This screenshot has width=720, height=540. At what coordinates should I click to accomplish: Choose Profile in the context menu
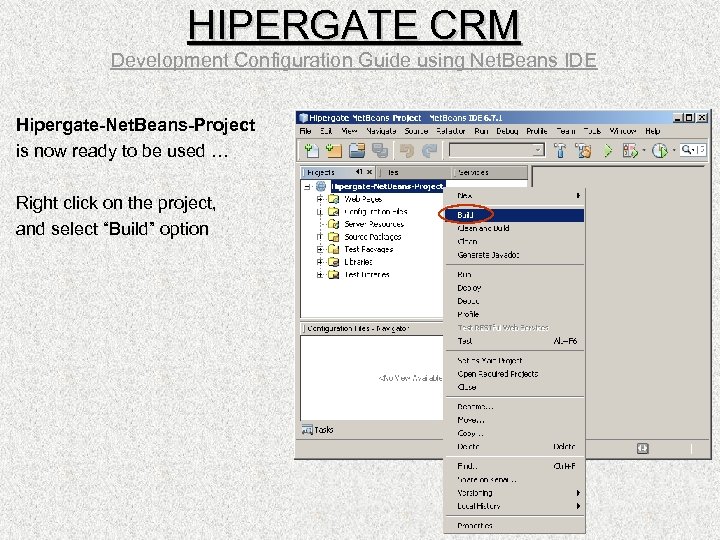click(x=515, y=315)
